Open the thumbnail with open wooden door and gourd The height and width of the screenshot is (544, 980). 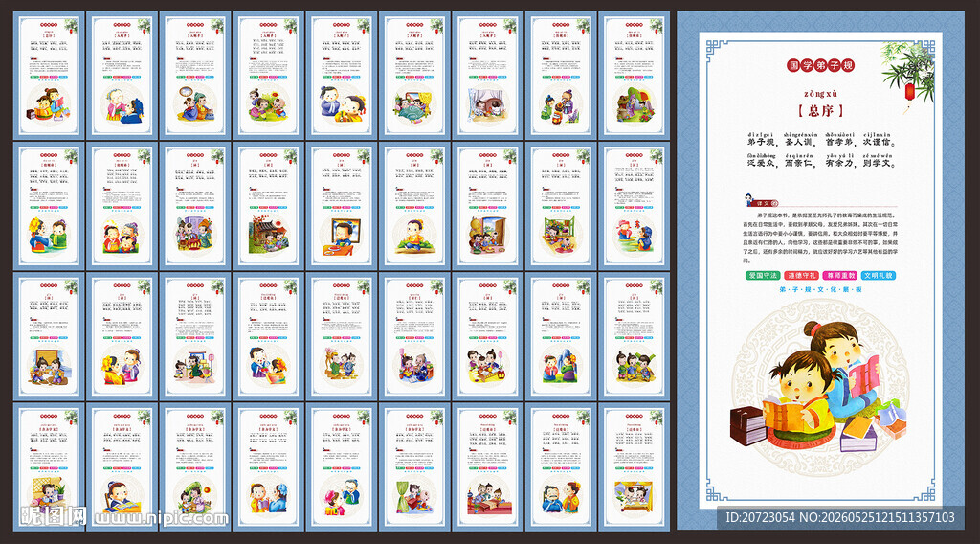click(x=487, y=206)
